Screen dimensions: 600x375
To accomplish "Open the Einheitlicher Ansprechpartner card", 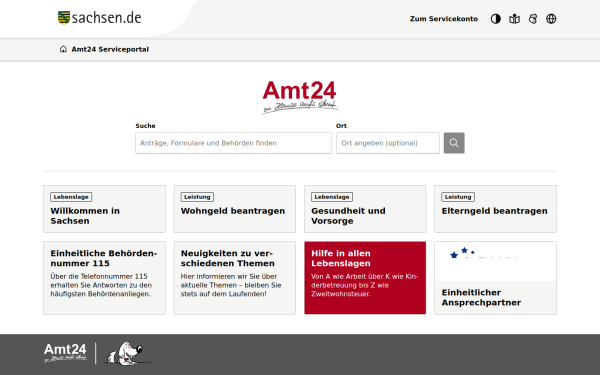I will [x=495, y=278].
